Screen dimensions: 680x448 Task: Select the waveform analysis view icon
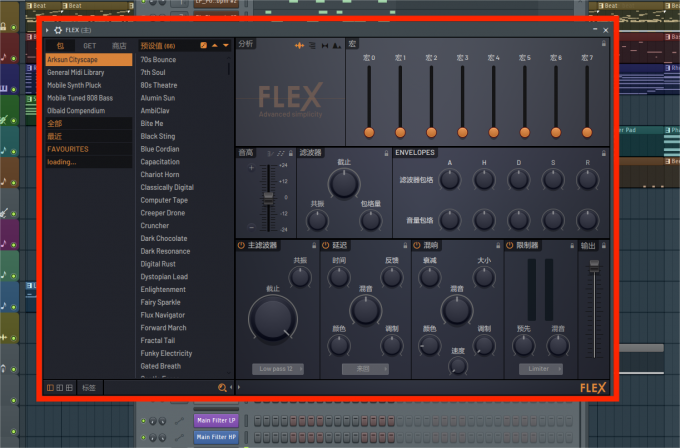tap(299, 45)
